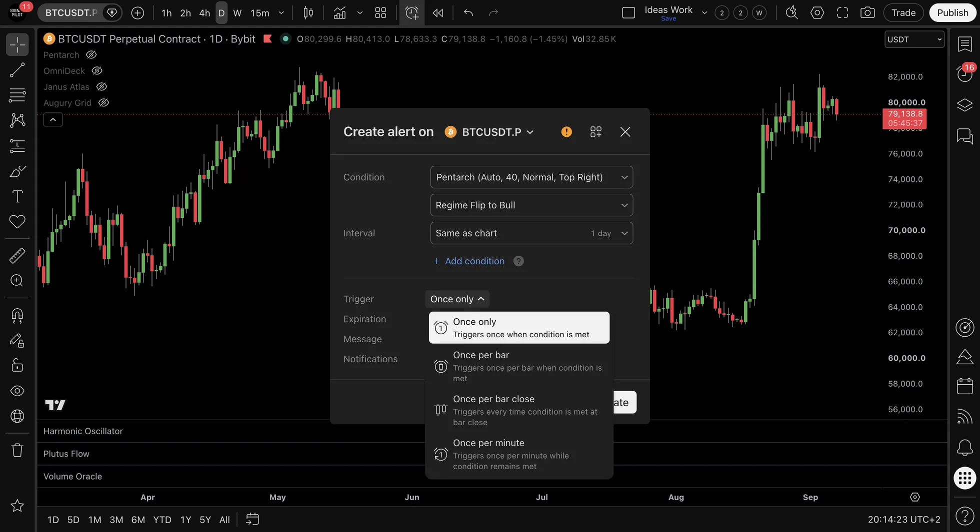Select the Text tool in left toolbar
The width and height of the screenshot is (980, 532).
point(17,196)
